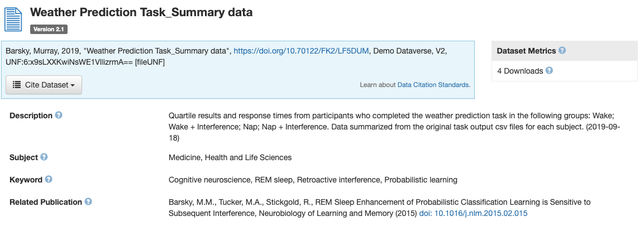Open the dataset DOI link LF5DUM
The image size is (644, 226).
[x=301, y=51]
